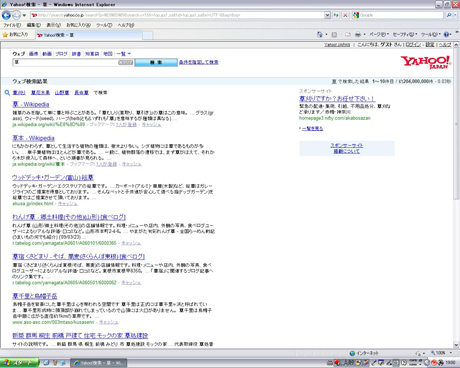Viewport: 460px width, 368px height.
Task: Click the magnifier icon beside related searches
Action: [7, 93]
